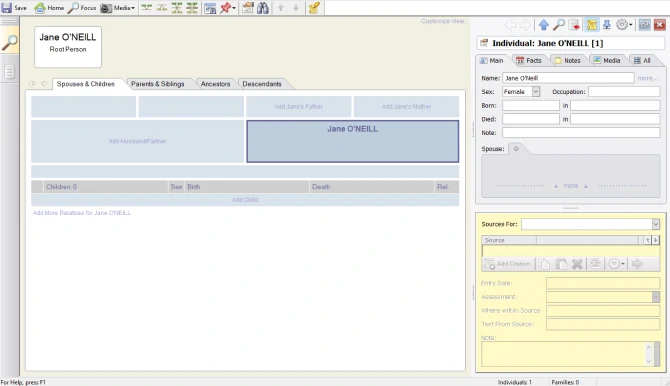670x386 pixels.
Task: Toggle the yellow scroll sources pane icon
Action: (592, 25)
